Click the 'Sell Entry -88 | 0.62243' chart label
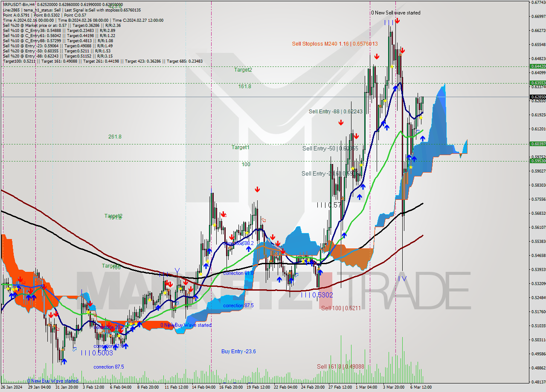546x392 pixels. coord(336,111)
